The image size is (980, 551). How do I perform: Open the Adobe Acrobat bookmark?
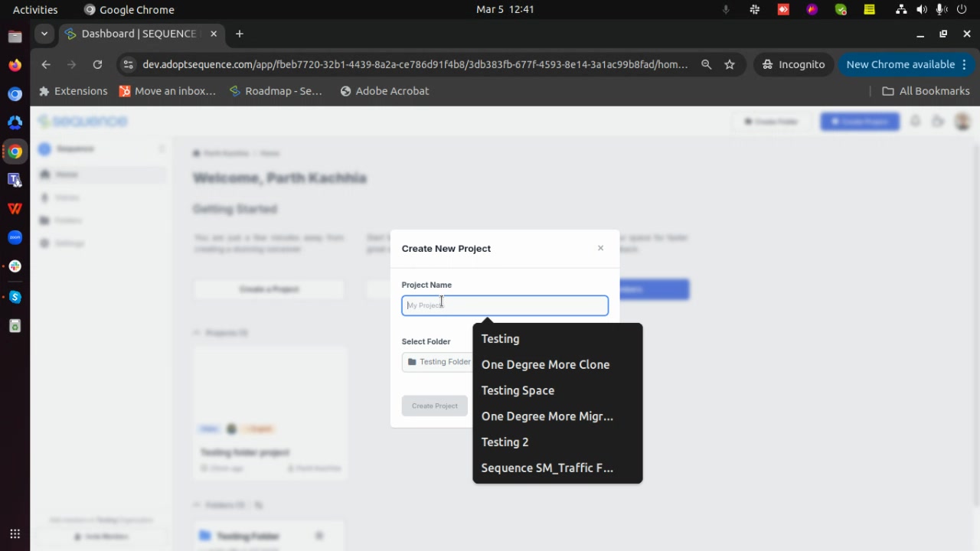(384, 91)
